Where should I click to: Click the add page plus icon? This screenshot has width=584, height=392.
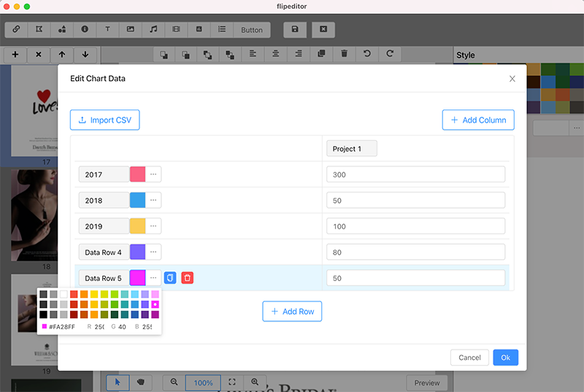click(15, 55)
